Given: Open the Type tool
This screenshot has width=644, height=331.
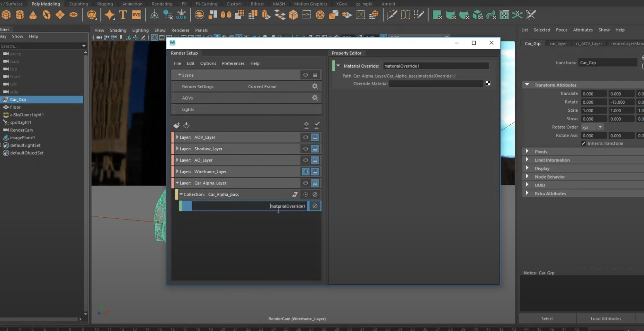Looking at the screenshot, I should coord(123,14).
